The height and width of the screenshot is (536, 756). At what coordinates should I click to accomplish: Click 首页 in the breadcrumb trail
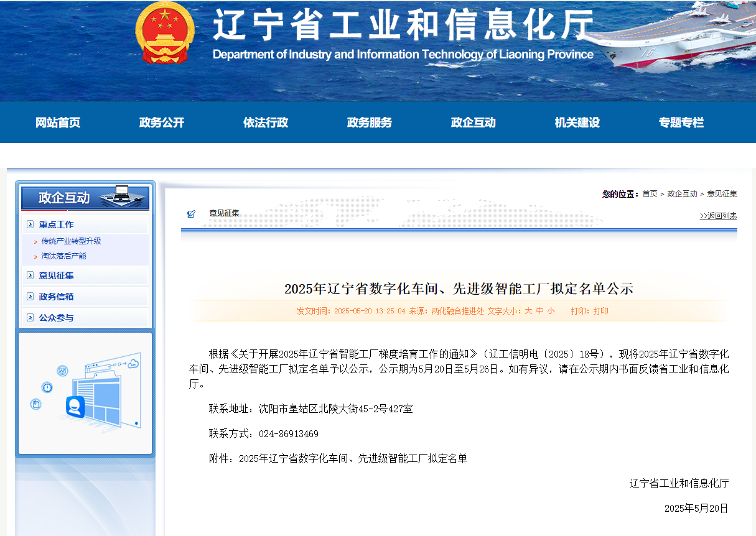point(650,194)
